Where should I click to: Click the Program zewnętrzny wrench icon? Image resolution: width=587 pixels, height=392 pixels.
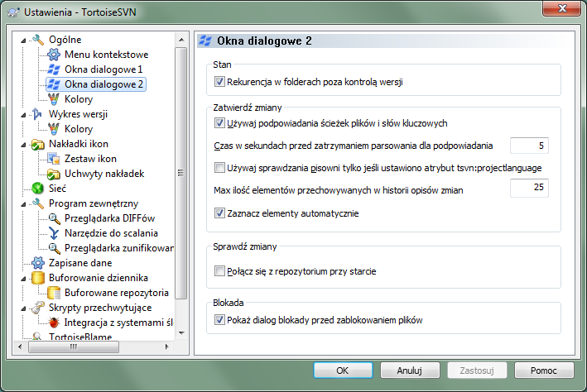pyautogui.click(x=38, y=203)
